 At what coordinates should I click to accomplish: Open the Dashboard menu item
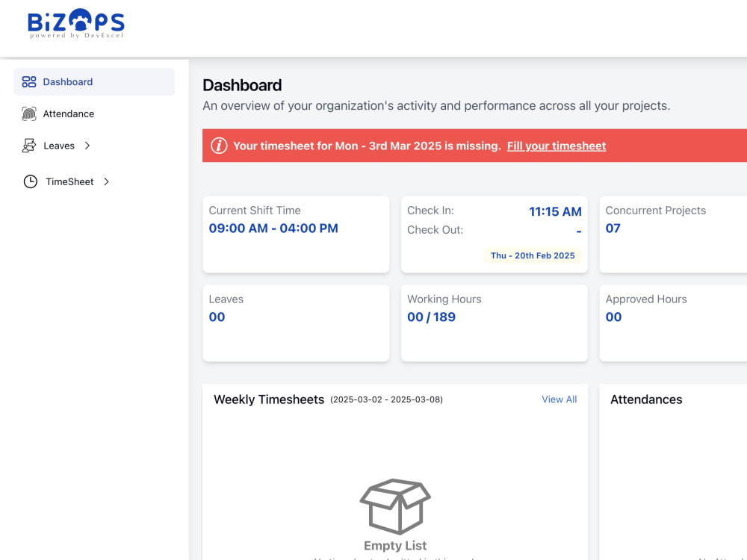coord(94,82)
